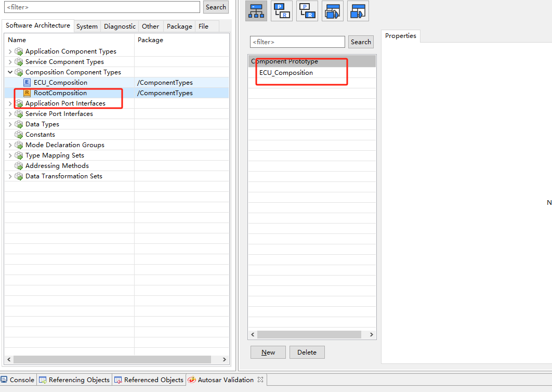The width and height of the screenshot is (552, 392).
Task: Click the New button
Action: tap(268, 352)
